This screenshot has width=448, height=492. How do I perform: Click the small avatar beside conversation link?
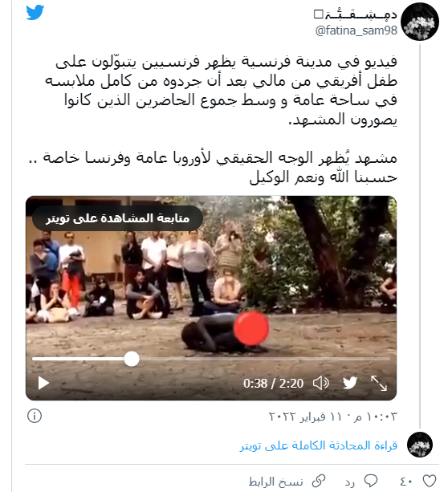tap(420, 445)
